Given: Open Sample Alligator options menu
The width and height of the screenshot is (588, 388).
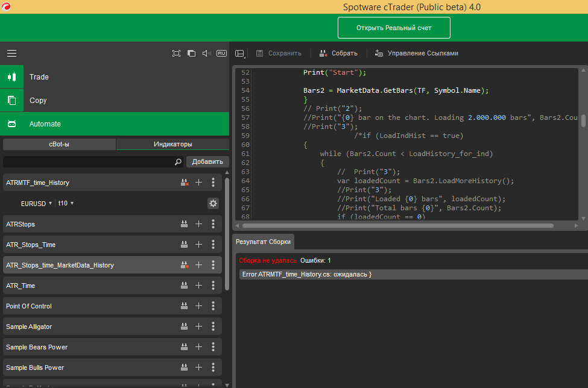Looking at the screenshot, I should 213,327.
